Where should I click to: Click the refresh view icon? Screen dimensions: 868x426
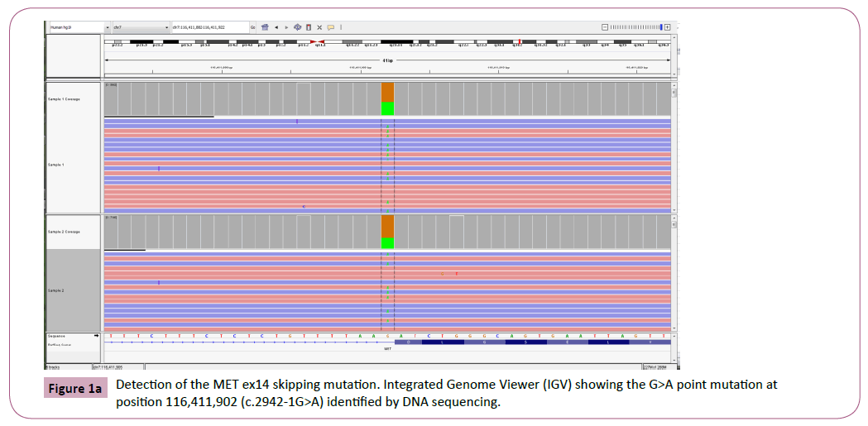297,27
